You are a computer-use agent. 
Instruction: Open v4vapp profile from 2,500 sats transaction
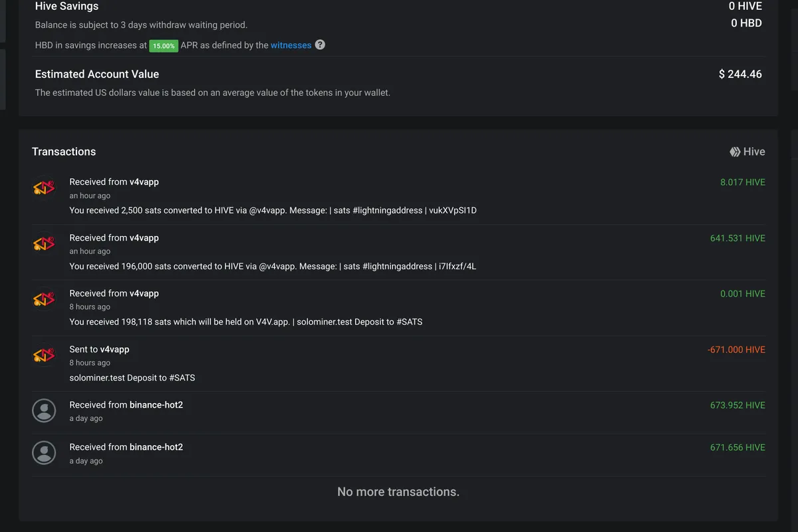tap(144, 182)
